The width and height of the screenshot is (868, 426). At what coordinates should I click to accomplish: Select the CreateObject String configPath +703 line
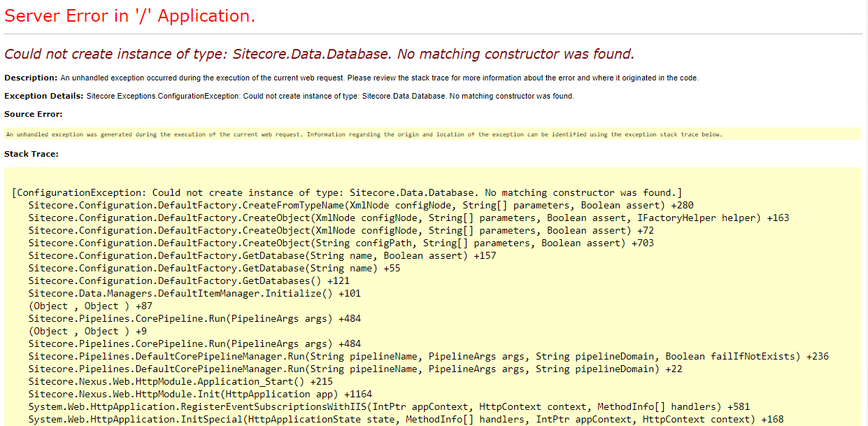coord(341,243)
